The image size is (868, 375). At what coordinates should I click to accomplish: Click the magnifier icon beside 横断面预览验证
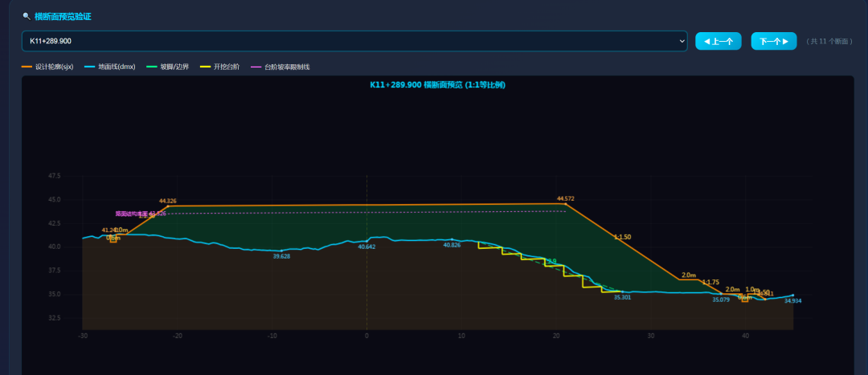[26, 17]
